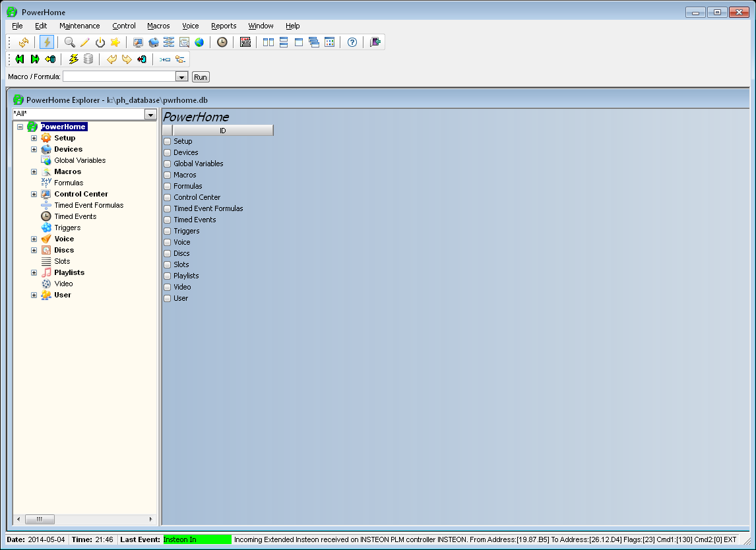Open the Control menu
Viewport: 756px width, 550px height.
[124, 26]
